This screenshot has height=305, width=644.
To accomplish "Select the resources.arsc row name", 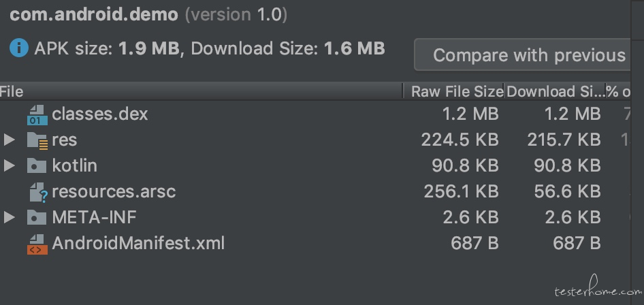I will 114,191.
